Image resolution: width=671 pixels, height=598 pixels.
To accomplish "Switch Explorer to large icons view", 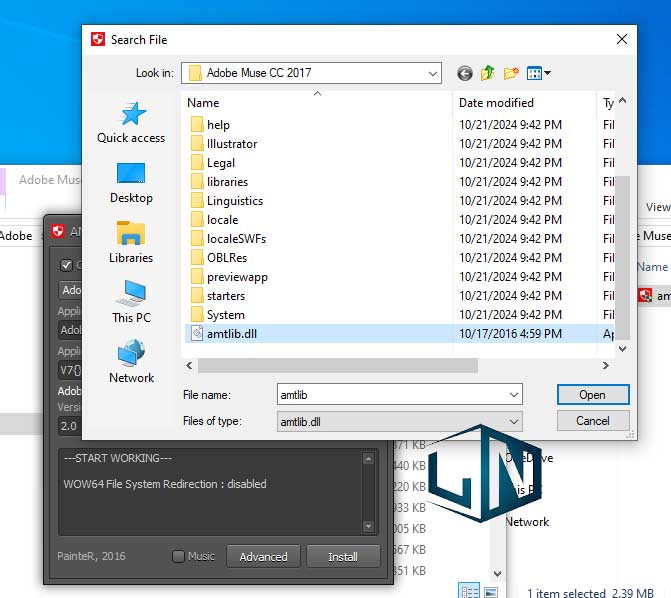I will point(491,592).
